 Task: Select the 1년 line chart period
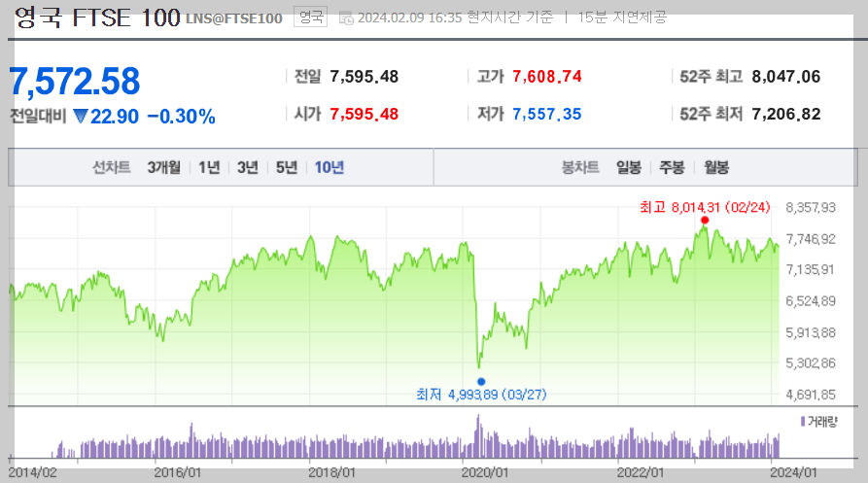(209, 167)
